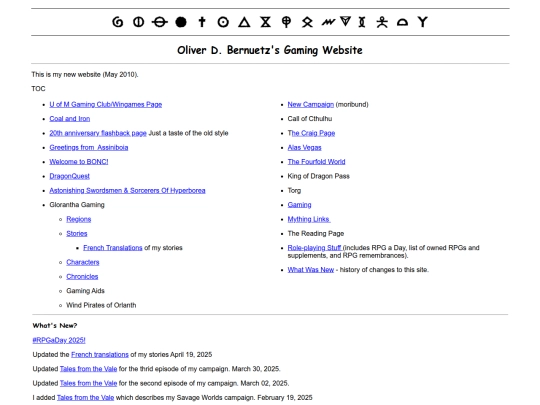Click the TOC label

click(x=38, y=89)
